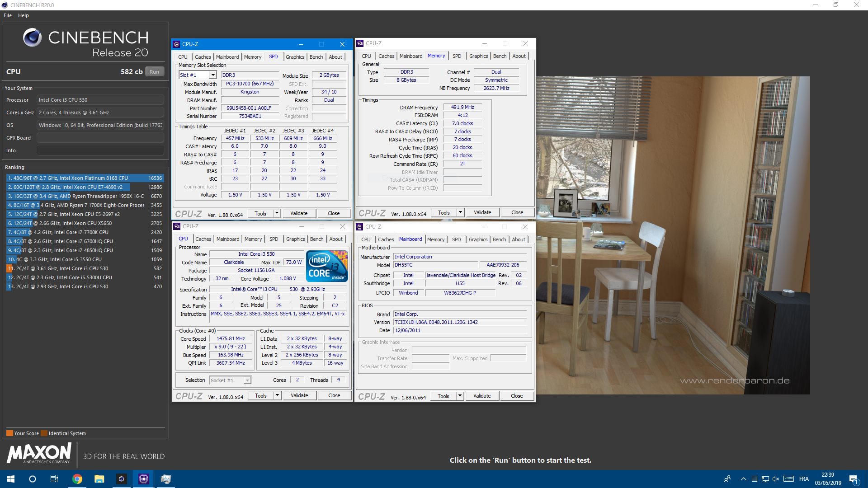Click the CPU-Z icon in Mainboard window title bar
This screenshot has height=488, width=868.
(359, 227)
